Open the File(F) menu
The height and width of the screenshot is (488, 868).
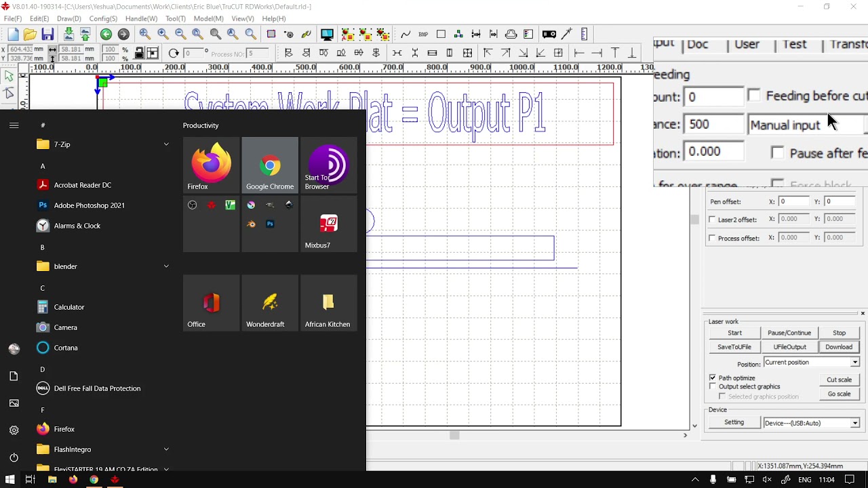pos(13,18)
